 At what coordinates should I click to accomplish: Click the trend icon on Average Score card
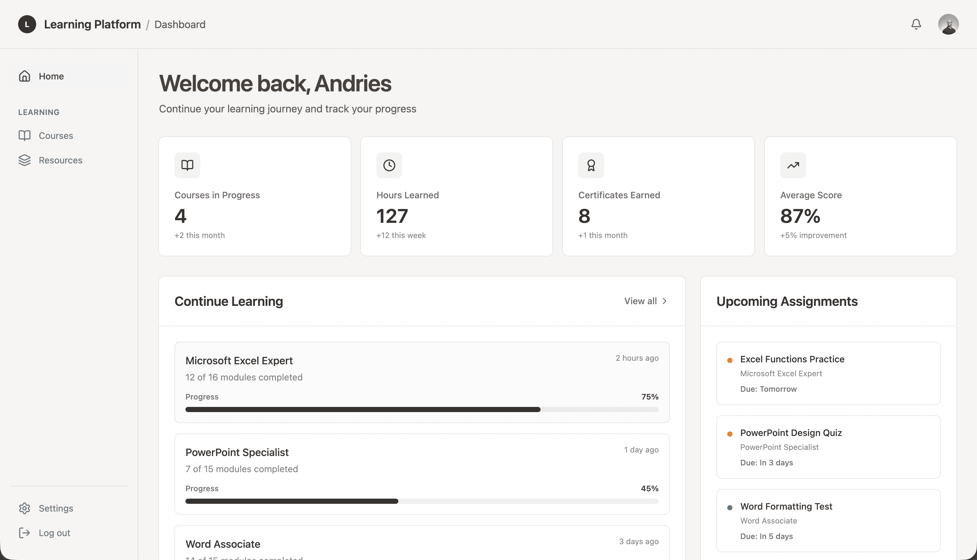point(793,165)
